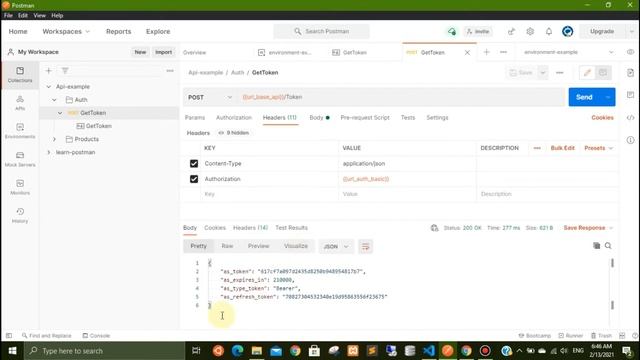This screenshot has height=360, width=640.
Task: Select the Raw response view
Action: (x=227, y=246)
